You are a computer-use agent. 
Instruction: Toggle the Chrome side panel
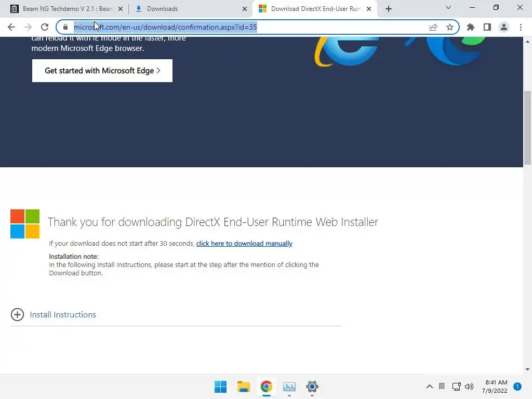tap(487, 27)
